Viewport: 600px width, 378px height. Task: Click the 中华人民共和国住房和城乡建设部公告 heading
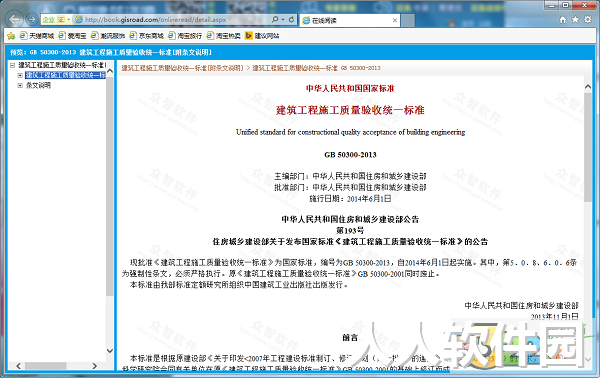coord(350,219)
